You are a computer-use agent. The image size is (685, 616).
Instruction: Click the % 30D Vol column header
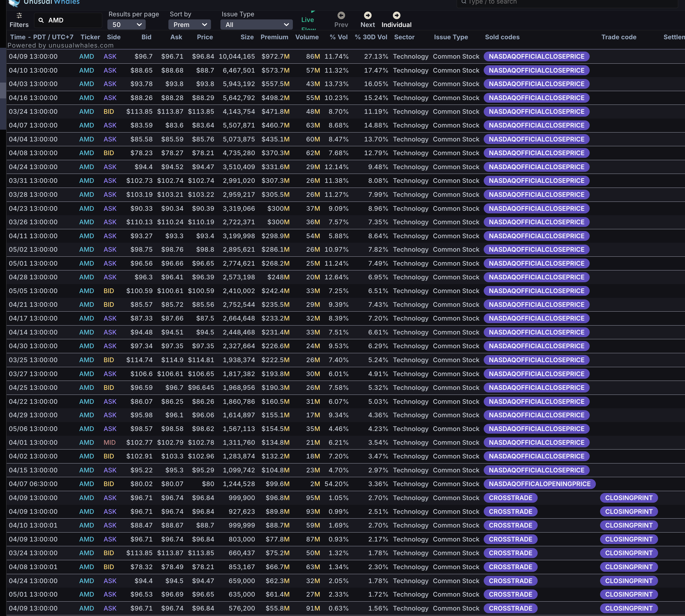point(371,37)
